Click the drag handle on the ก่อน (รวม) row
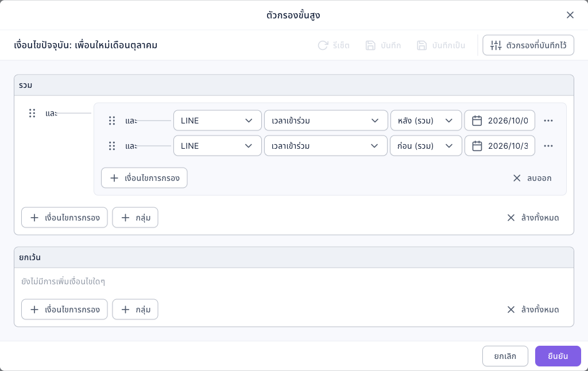Screen dimensions: 588x371 112,146
